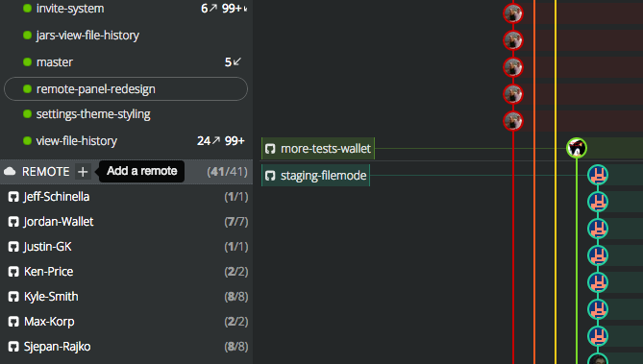The height and width of the screenshot is (364, 643).
Task: Select the staging-filemode teal commit node
Action: tap(598, 175)
